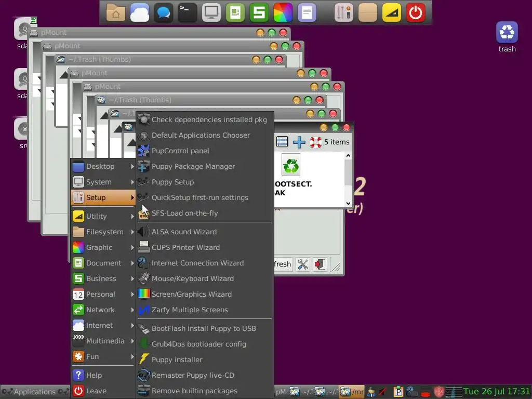This screenshot has width=532, height=399.
Task: Open Puppy Setup
Action: pos(205,182)
